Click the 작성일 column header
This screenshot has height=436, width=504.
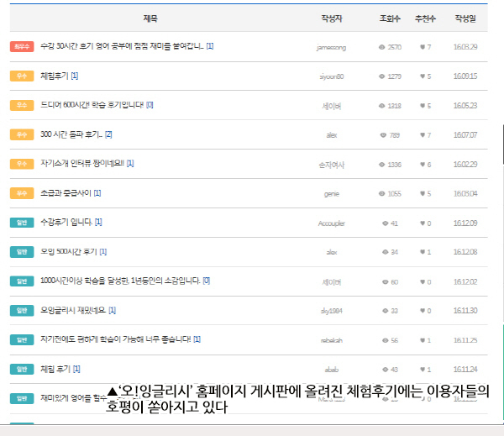coord(465,18)
